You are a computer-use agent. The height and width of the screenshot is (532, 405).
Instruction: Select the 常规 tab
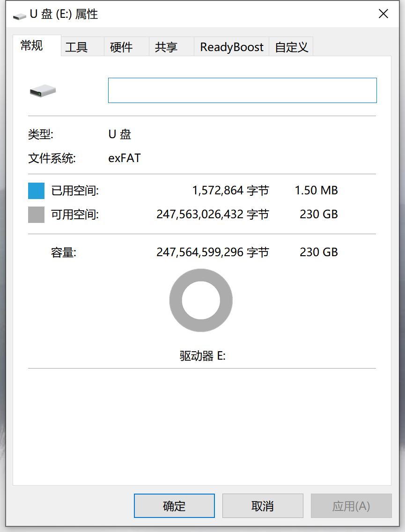(x=33, y=45)
